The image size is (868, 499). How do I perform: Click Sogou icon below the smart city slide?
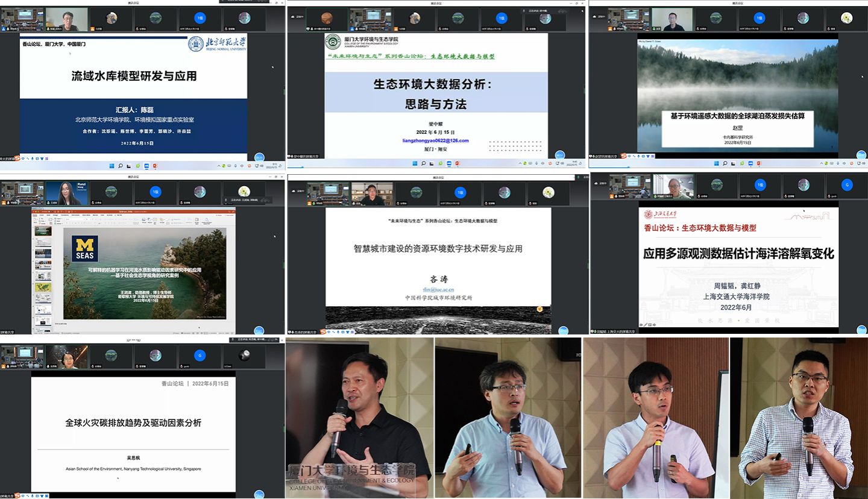[324, 331]
